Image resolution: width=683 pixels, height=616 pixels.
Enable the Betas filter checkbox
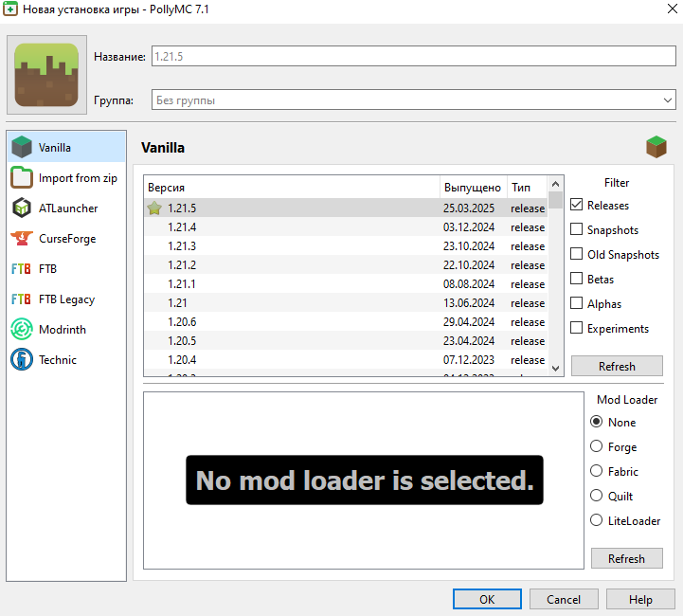pyautogui.click(x=576, y=279)
